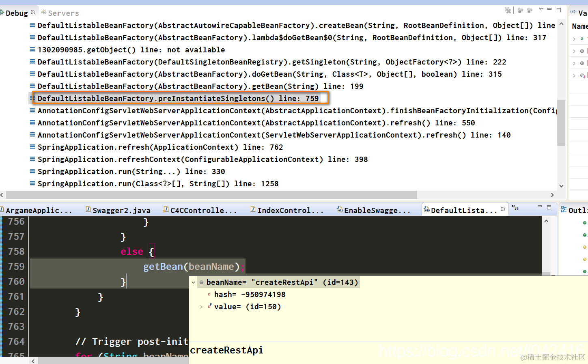Select the Debug view tab
Viewport: 588px width, 364px height.
(x=17, y=13)
